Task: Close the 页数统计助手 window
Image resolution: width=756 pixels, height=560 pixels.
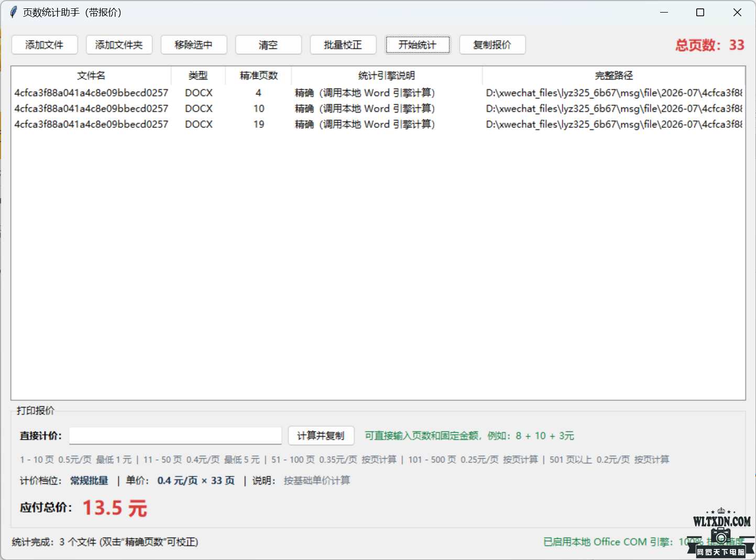Action: [x=737, y=13]
